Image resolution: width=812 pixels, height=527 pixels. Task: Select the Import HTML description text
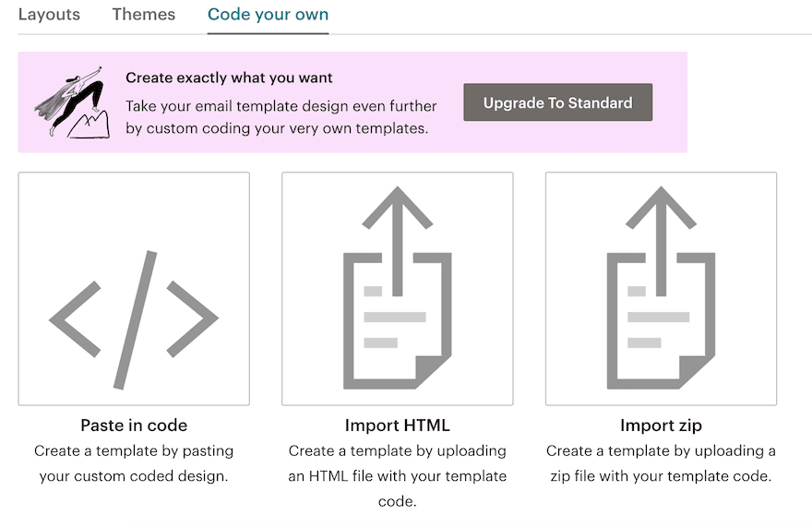tap(397, 475)
